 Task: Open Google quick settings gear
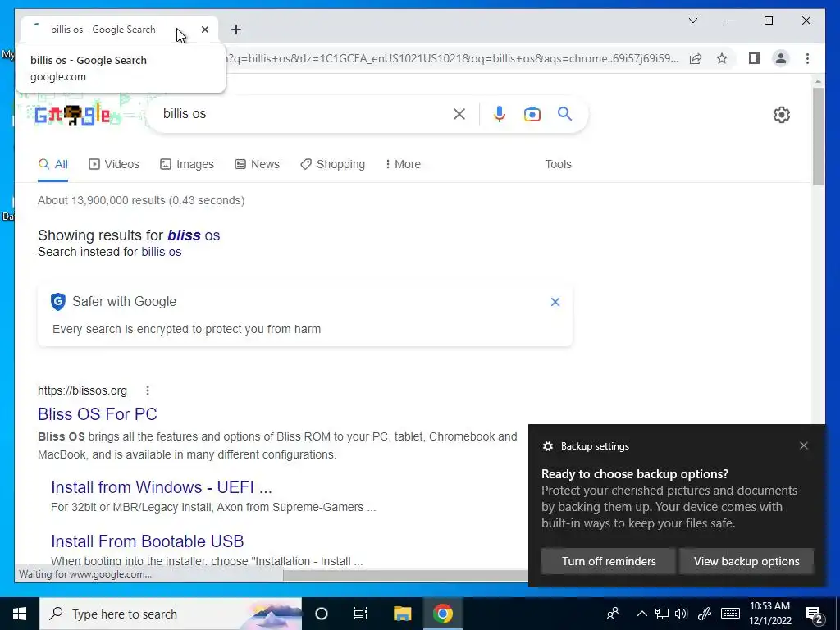click(x=782, y=115)
